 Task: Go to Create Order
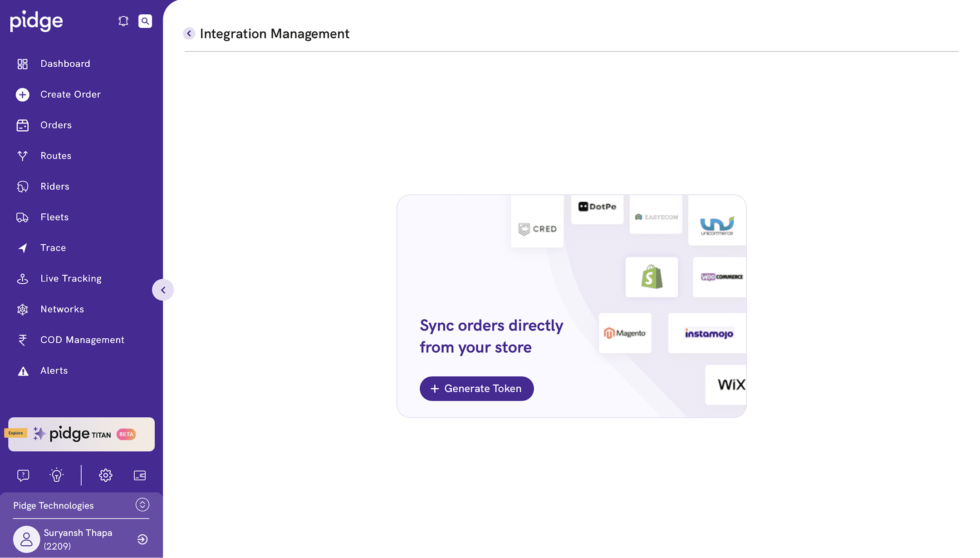coord(70,94)
